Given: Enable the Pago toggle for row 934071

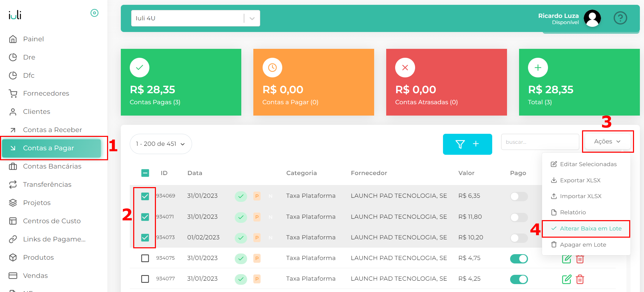Looking at the screenshot, I should pyautogui.click(x=519, y=217).
